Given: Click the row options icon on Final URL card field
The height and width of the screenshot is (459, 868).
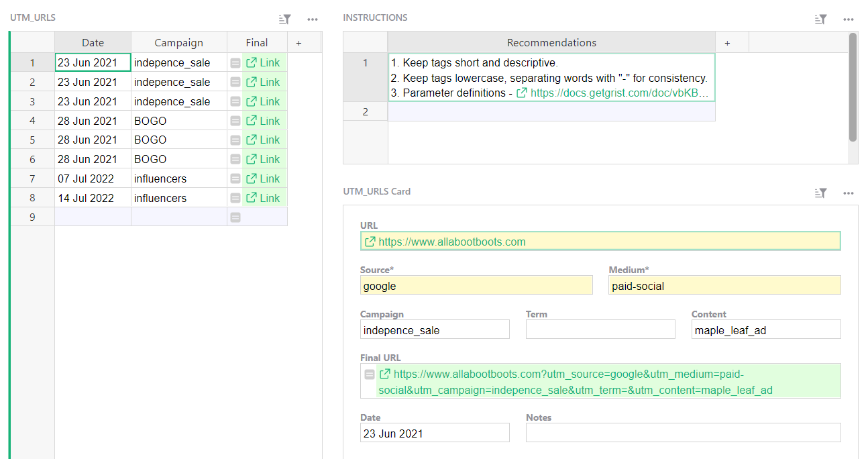Looking at the screenshot, I should click(x=370, y=374).
